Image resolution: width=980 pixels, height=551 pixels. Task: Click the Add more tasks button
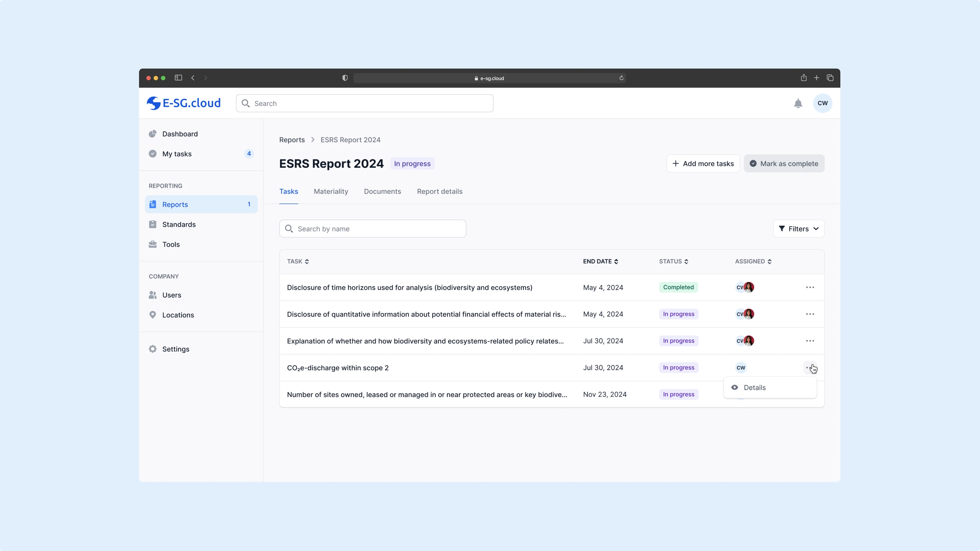tap(703, 163)
